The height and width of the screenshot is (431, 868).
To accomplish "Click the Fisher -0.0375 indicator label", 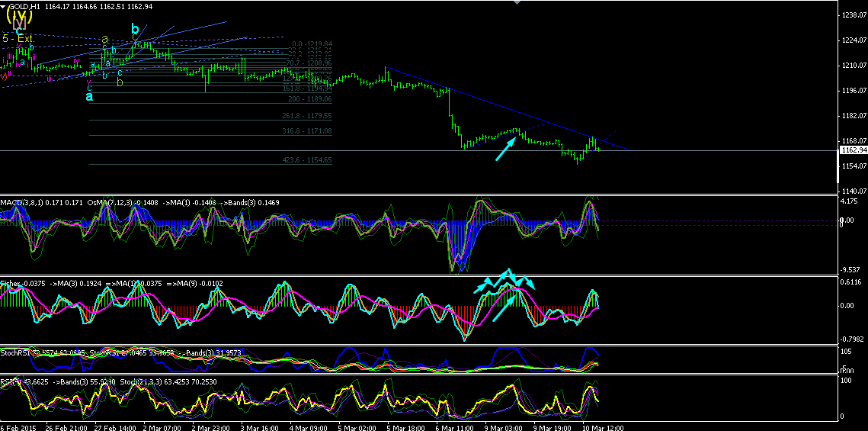I will coord(24,283).
